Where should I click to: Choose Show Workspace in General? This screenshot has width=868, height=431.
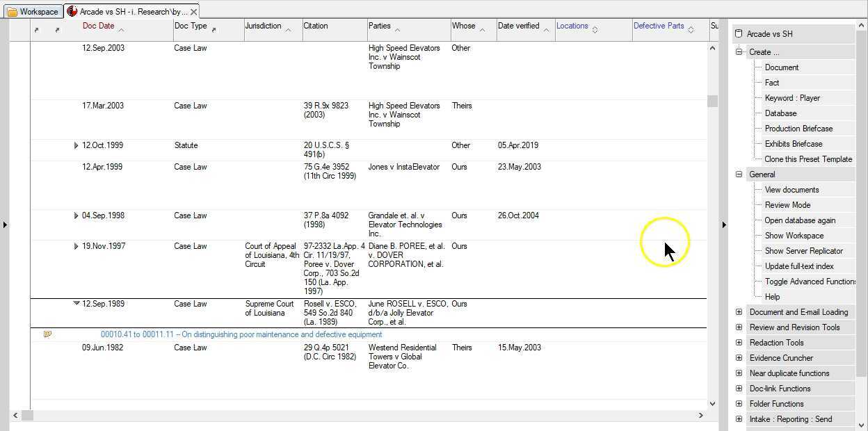click(794, 236)
